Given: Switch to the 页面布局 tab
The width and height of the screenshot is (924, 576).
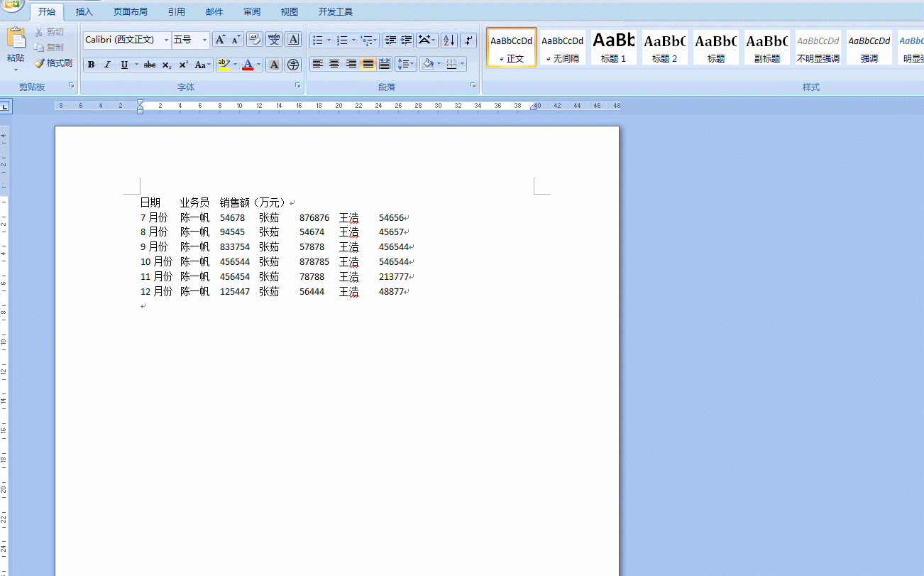Looking at the screenshot, I should pos(131,12).
